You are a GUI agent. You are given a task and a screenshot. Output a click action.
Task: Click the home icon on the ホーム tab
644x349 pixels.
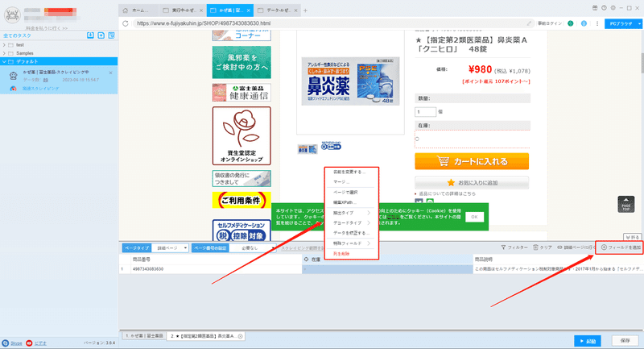tap(126, 10)
